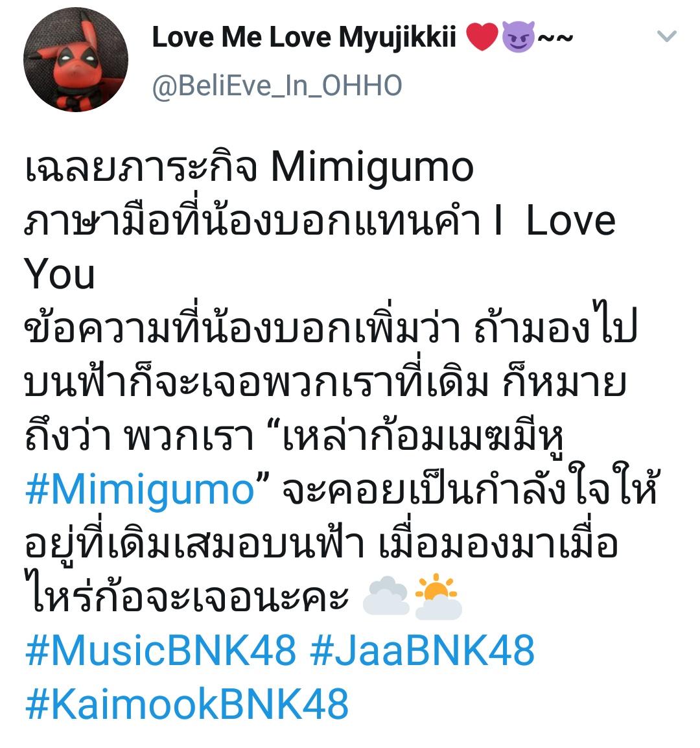Click the tildes after the devil emoji
This screenshot has height=748, width=700.
[x=554, y=38]
